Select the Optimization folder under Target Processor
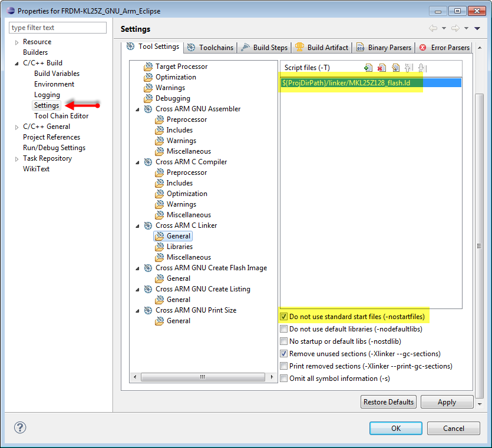Viewport: 492px width, 448px height. click(176, 77)
